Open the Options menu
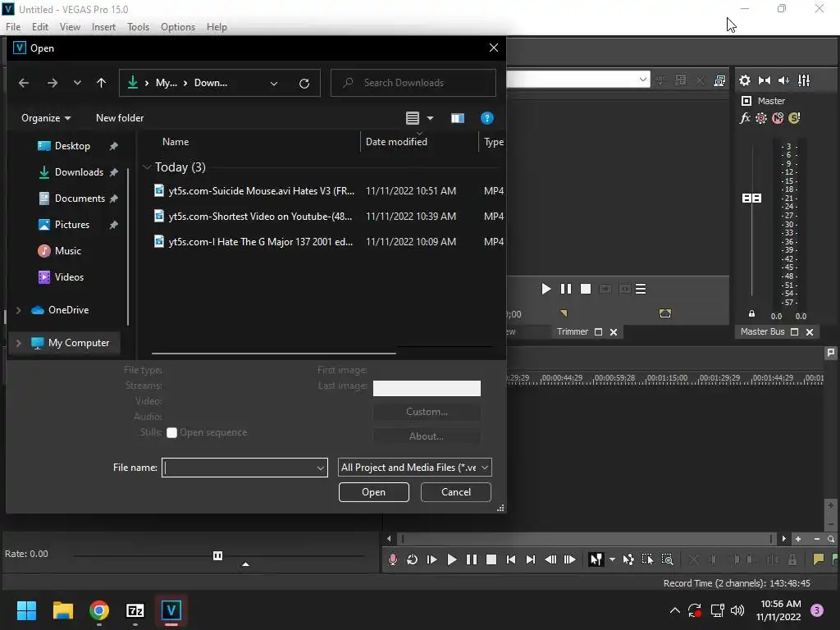This screenshot has width=840, height=630. [178, 27]
